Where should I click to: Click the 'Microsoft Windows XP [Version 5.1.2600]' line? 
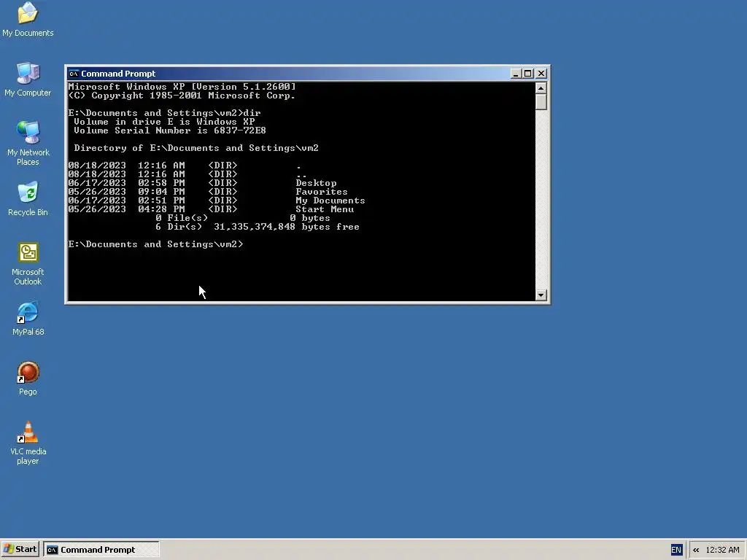click(x=182, y=87)
